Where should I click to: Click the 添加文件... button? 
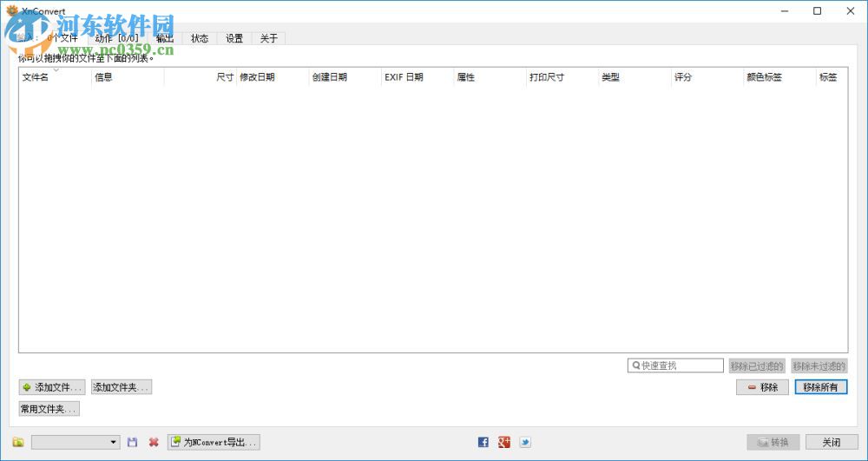(x=52, y=387)
